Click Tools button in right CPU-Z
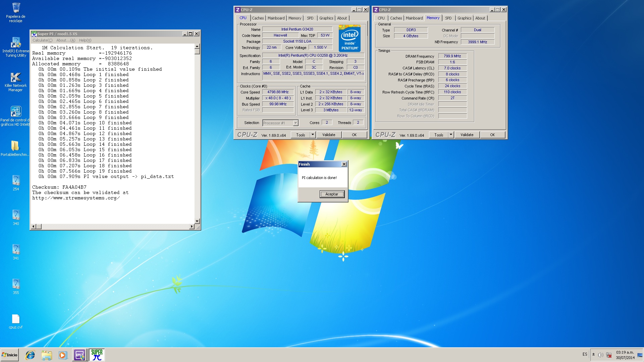This screenshot has width=644, height=362. coord(439,135)
